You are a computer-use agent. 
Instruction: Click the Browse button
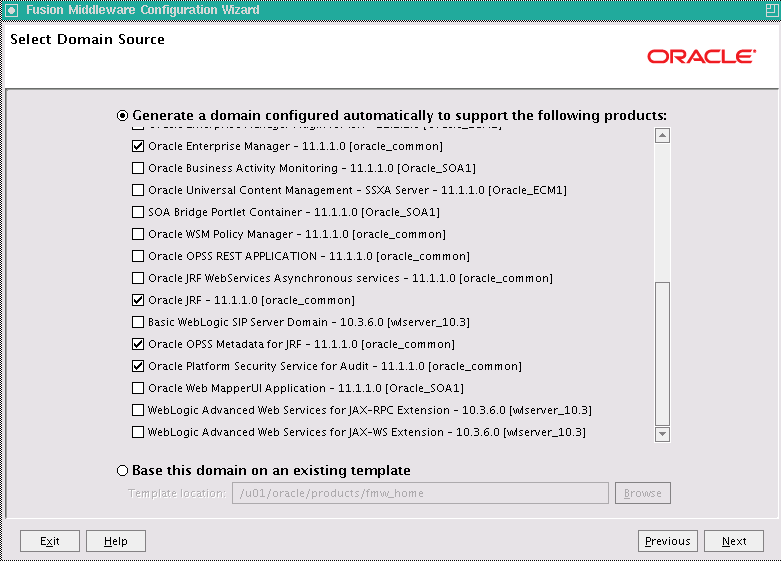coord(643,493)
